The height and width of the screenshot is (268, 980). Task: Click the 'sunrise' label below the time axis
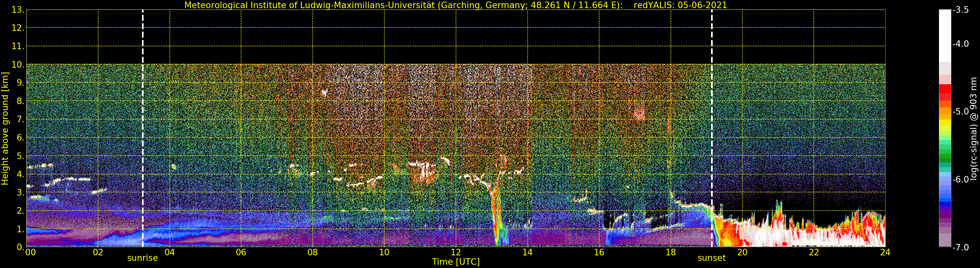point(142,258)
